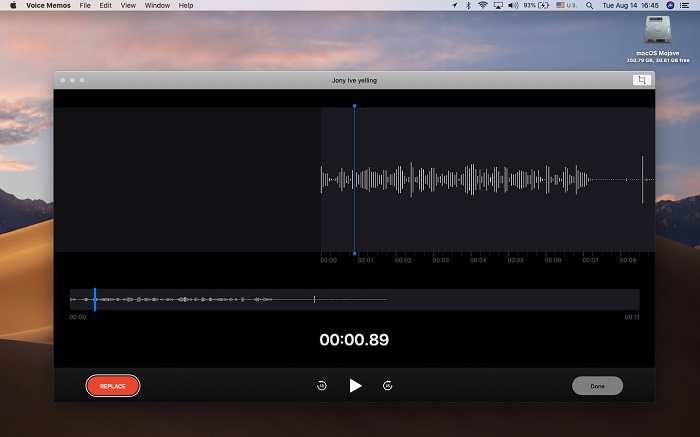Image resolution: width=700 pixels, height=437 pixels.
Task: Click the Bluetooth menu bar icon
Action: (x=468, y=5)
